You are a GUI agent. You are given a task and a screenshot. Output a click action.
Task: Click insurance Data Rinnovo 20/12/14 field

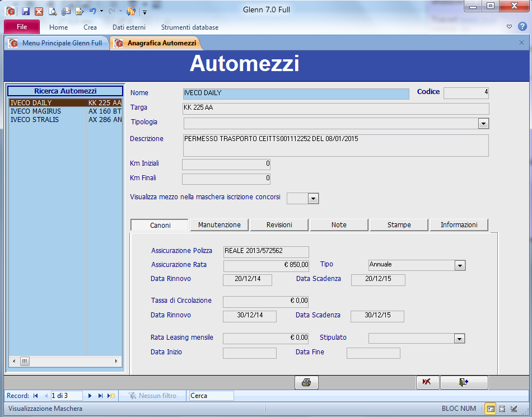click(248, 280)
